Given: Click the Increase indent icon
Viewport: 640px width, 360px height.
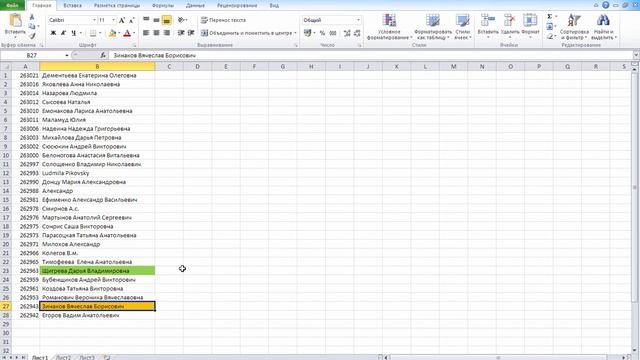Looking at the screenshot, I should point(191,33).
